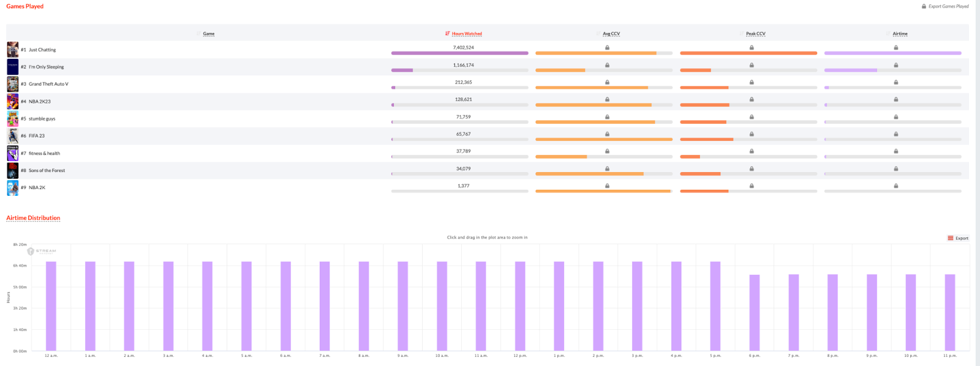Click the 212,365 hours watched value
The height and width of the screenshot is (366, 980).
pyautogui.click(x=464, y=82)
